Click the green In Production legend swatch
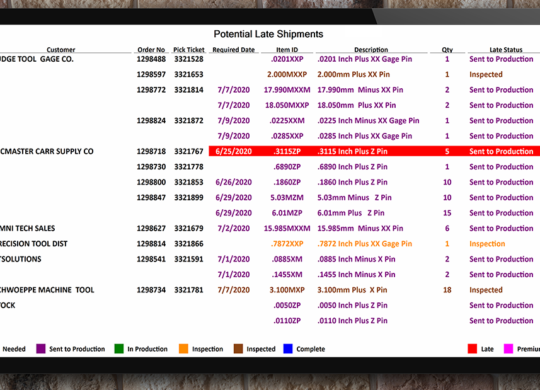540x390 pixels. [119, 349]
